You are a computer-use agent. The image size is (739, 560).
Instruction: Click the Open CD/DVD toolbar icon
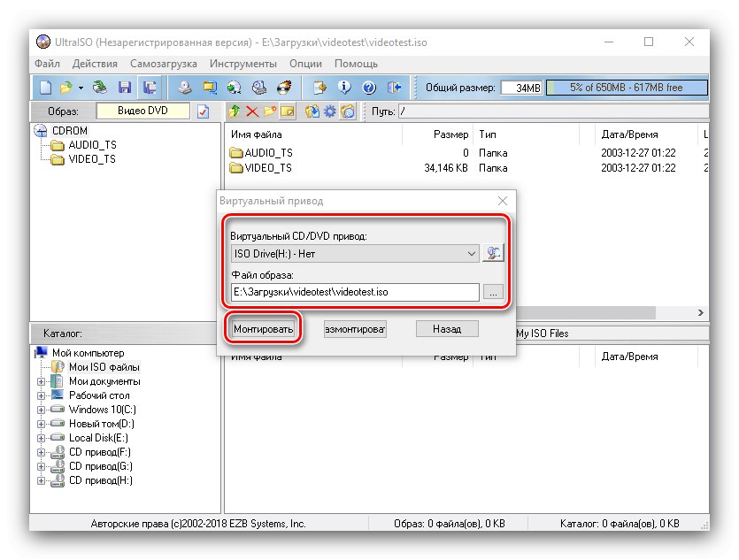100,87
